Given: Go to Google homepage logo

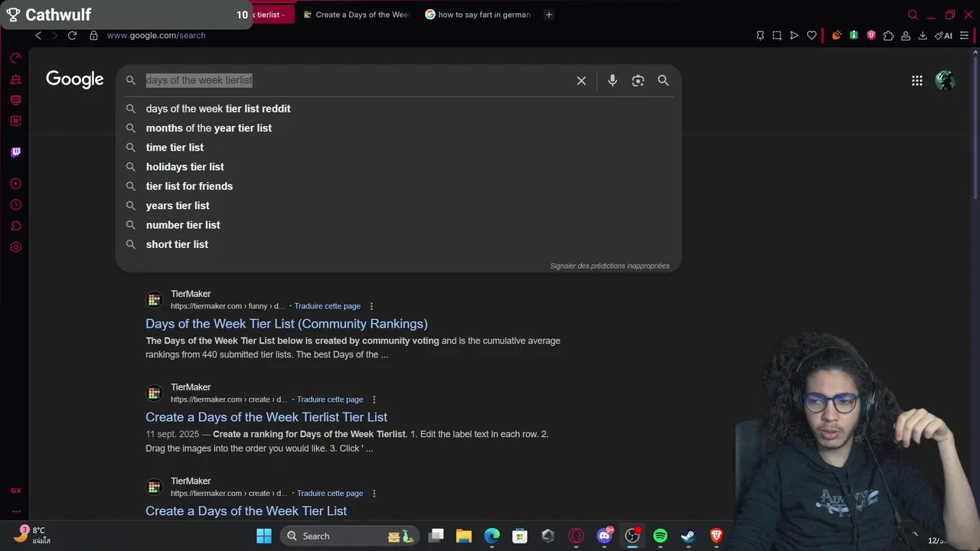Looking at the screenshot, I should point(74,80).
